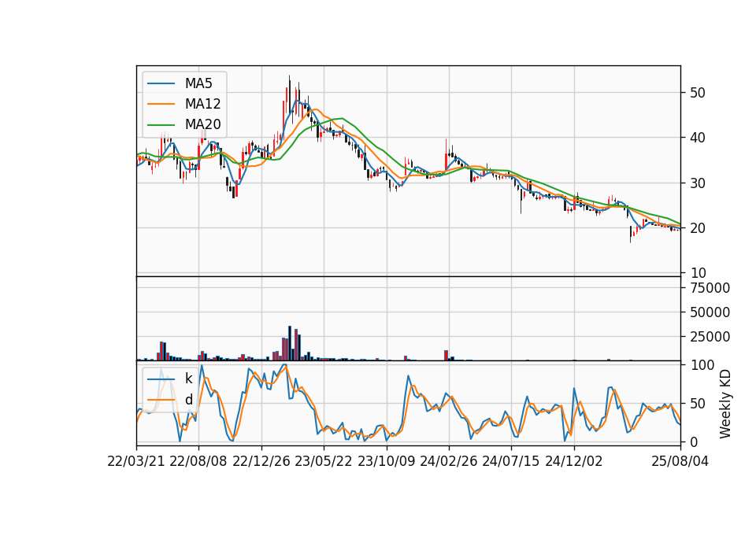Click the green MA20 legend line sample
Screen dimensions: 756x543
(x=161, y=125)
